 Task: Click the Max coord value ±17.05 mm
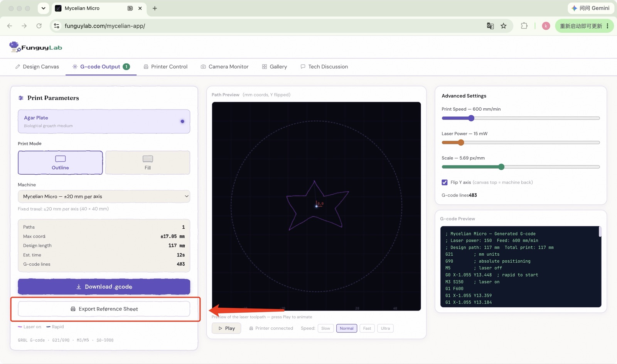pos(172,236)
